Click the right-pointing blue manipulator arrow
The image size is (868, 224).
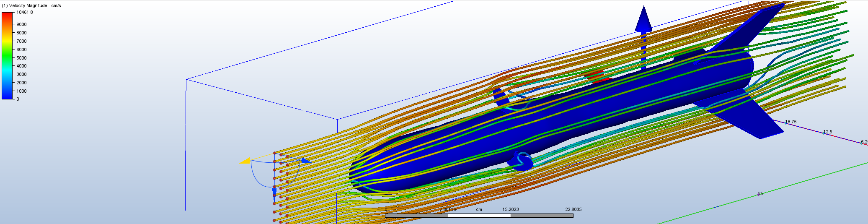pos(306,161)
